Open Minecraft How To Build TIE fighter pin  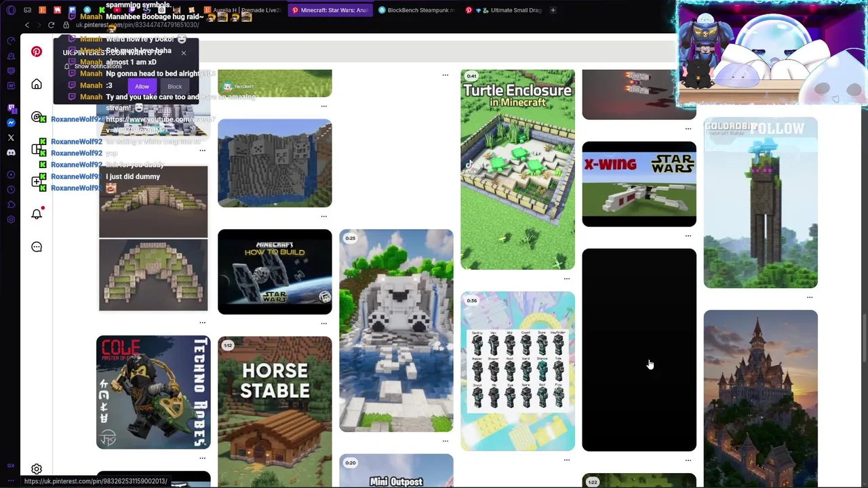[x=275, y=272]
